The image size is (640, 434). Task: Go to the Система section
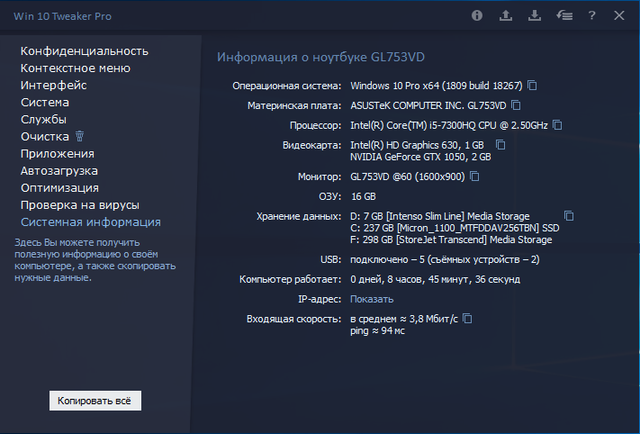point(45,102)
